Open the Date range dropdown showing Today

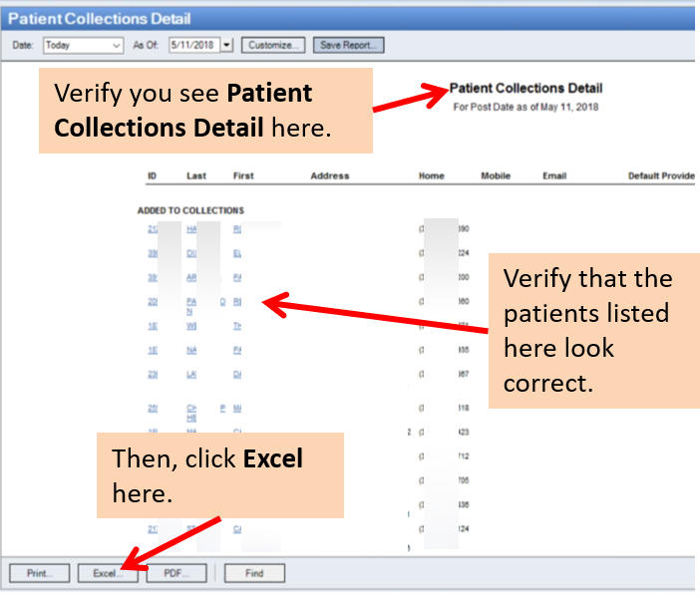pos(82,45)
